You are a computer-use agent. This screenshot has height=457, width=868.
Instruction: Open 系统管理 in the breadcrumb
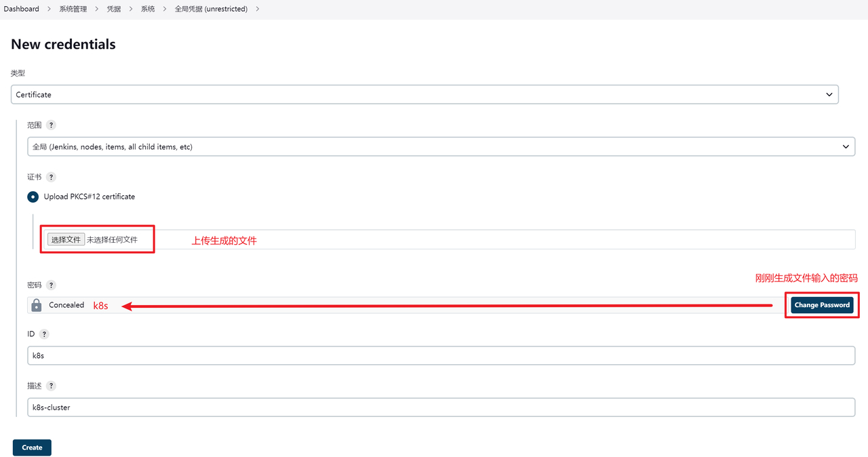[x=73, y=9]
